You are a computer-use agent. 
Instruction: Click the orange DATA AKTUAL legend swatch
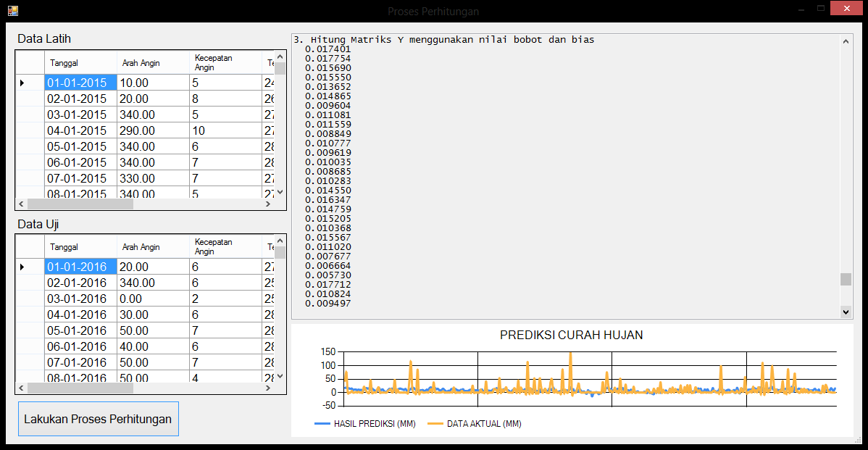(x=435, y=424)
